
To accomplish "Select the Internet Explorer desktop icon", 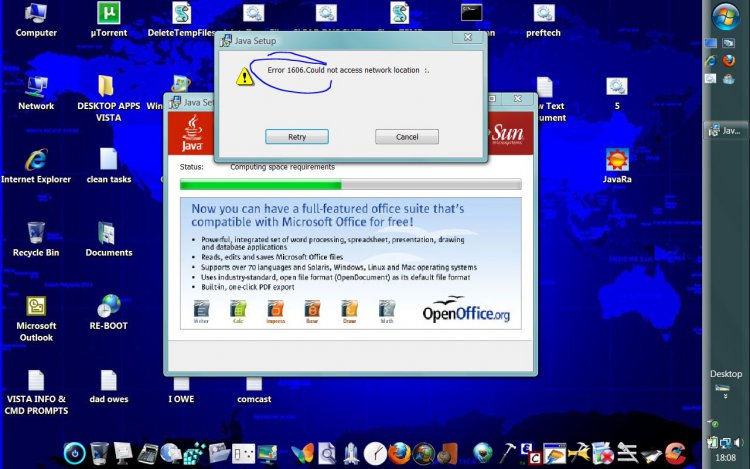I will (x=36, y=166).
